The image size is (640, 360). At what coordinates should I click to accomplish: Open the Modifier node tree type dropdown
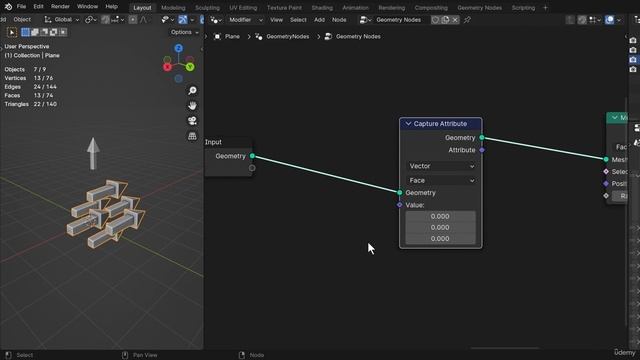point(246,20)
